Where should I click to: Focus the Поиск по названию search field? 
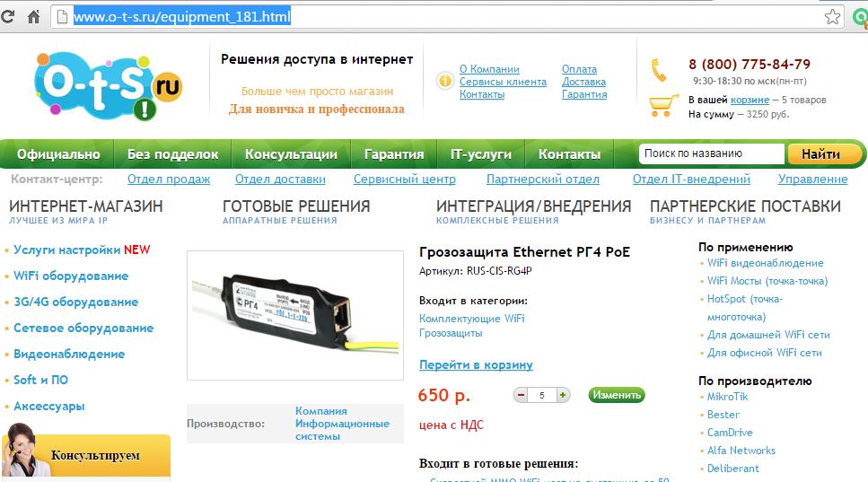[x=711, y=153]
